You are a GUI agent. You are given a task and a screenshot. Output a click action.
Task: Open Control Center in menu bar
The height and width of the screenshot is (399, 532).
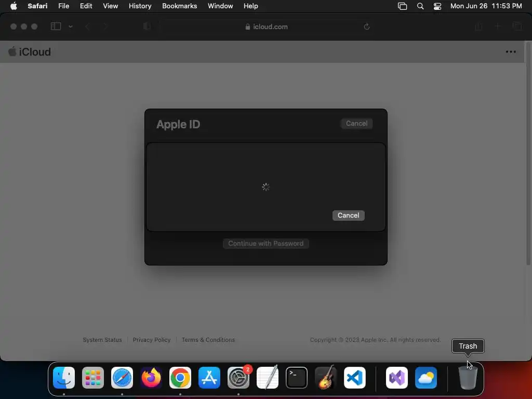[437, 6]
